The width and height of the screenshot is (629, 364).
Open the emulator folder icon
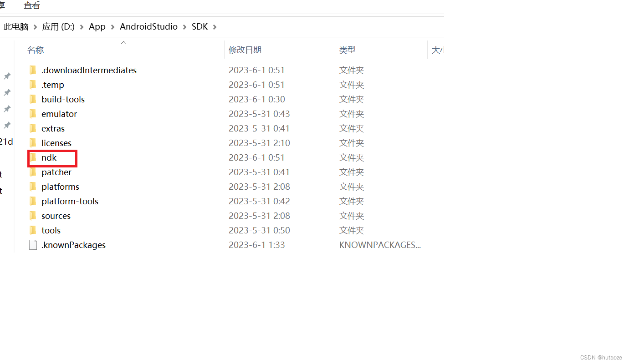(x=33, y=114)
